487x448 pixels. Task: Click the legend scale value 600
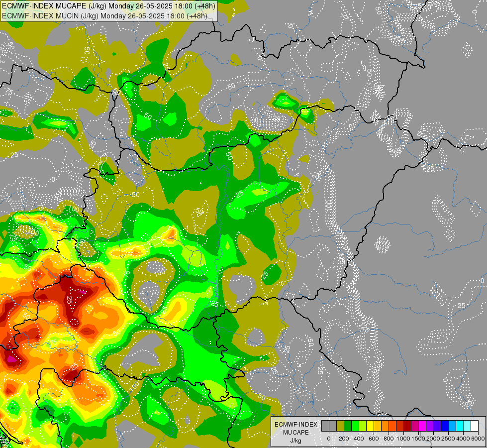click(374, 439)
